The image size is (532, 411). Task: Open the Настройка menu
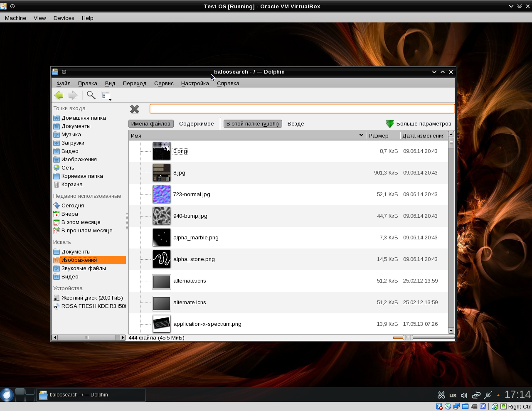click(195, 84)
